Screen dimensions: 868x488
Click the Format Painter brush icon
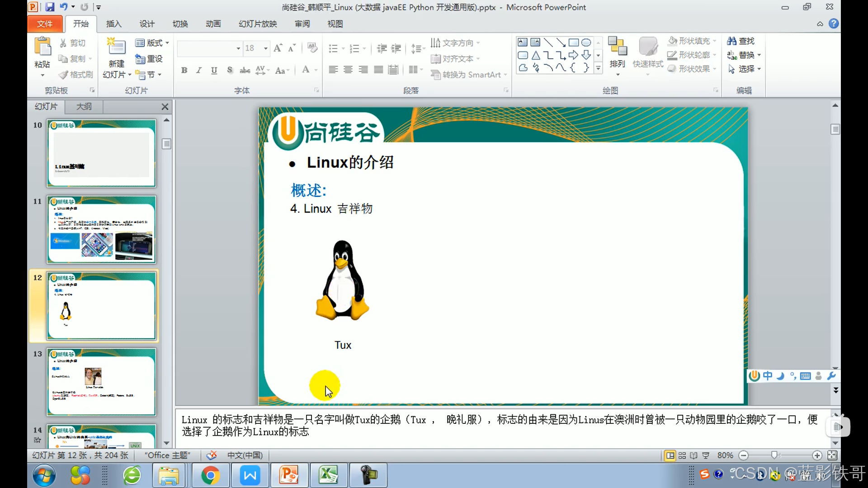(63, 75)
